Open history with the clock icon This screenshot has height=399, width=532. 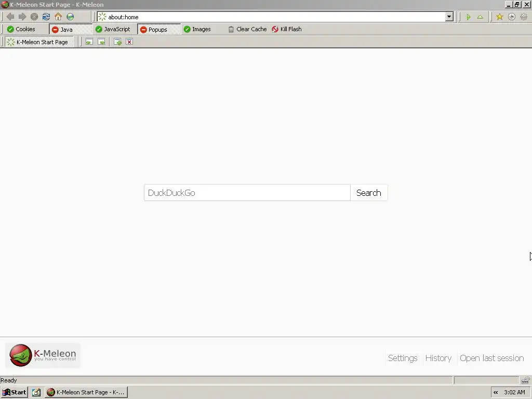click(x=512, y=17)
